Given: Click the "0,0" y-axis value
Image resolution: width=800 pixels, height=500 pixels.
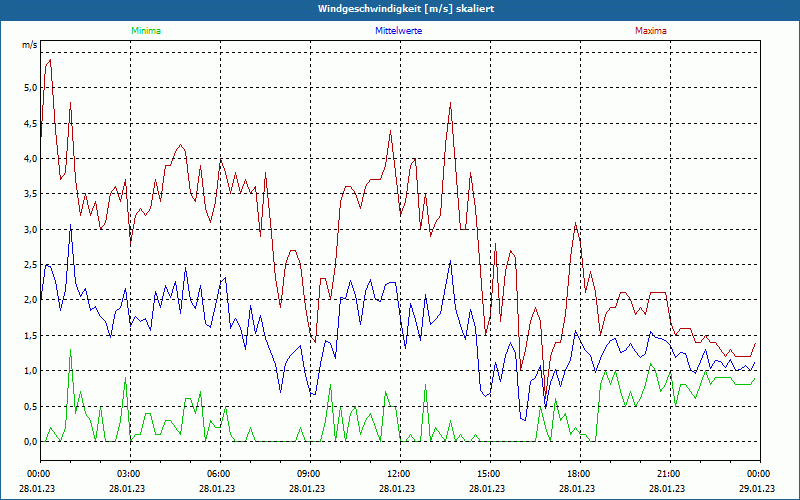Looking at the screenshot, I should 31,441.
